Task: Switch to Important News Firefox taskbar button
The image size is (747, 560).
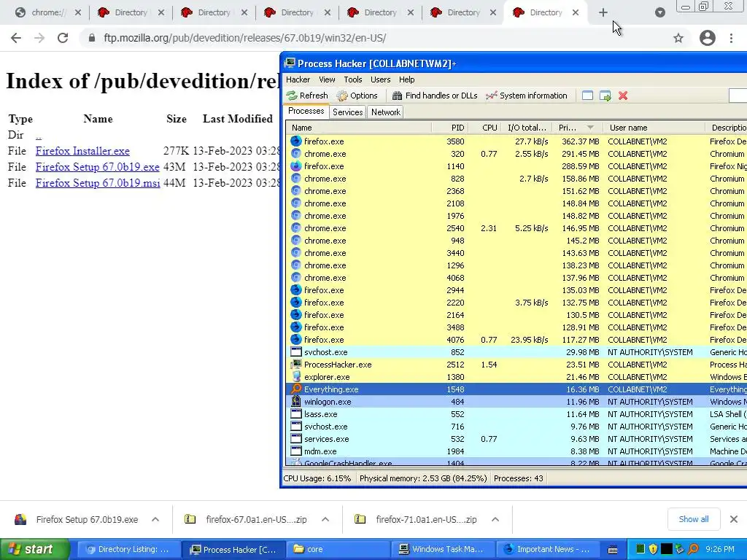Action: 547,549
